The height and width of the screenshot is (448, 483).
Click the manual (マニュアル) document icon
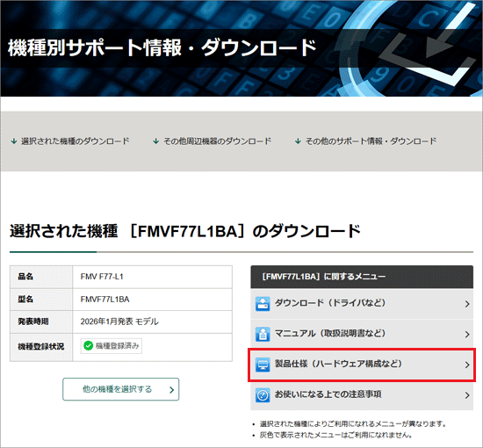(x=263, y=334)
